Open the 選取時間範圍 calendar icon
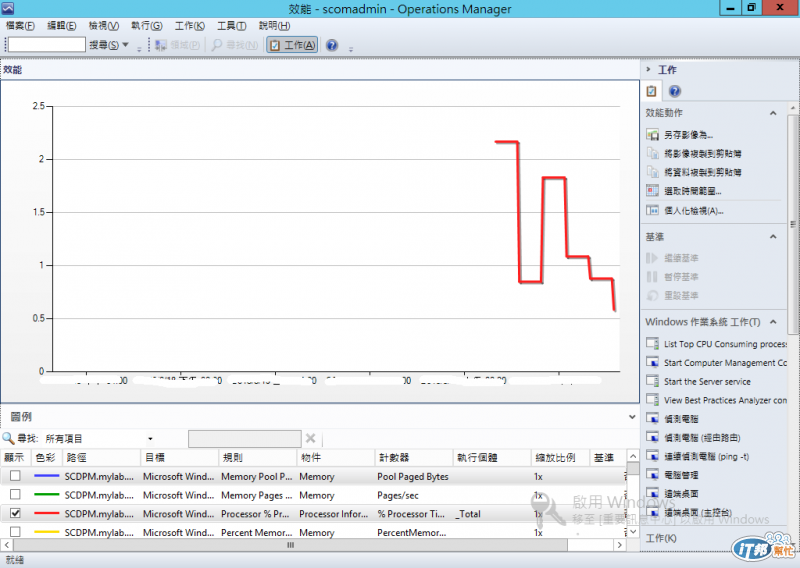 click(652, 191)
